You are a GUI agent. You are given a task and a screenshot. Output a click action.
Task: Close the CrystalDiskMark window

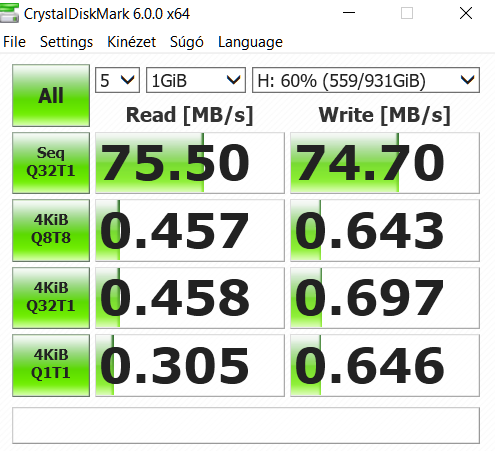[466, 13]
